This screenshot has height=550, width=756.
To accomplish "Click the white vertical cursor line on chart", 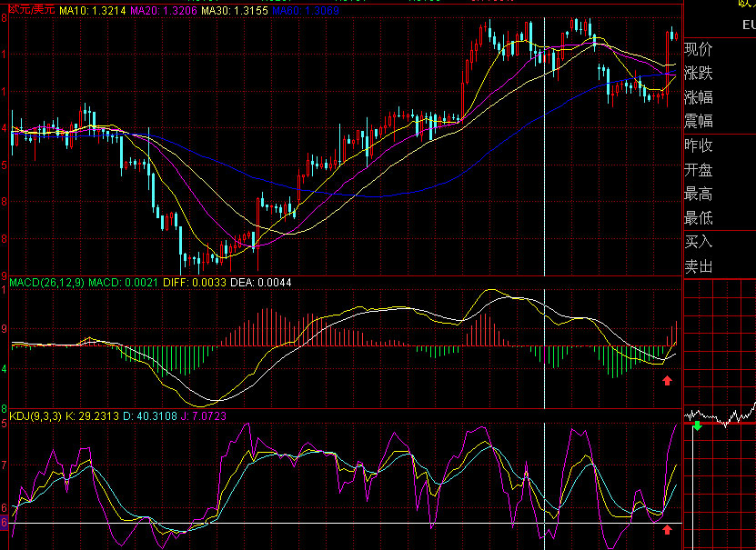I will [544, 145].
